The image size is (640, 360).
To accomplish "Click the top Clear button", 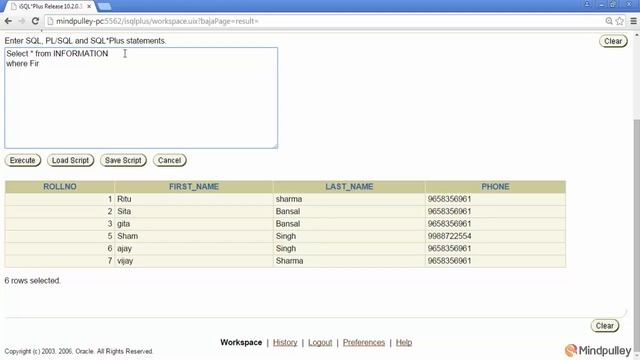I will 613,41.
